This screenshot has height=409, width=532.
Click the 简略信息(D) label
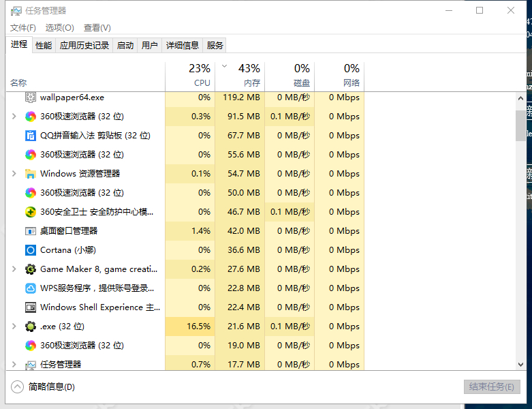[52, 387]
